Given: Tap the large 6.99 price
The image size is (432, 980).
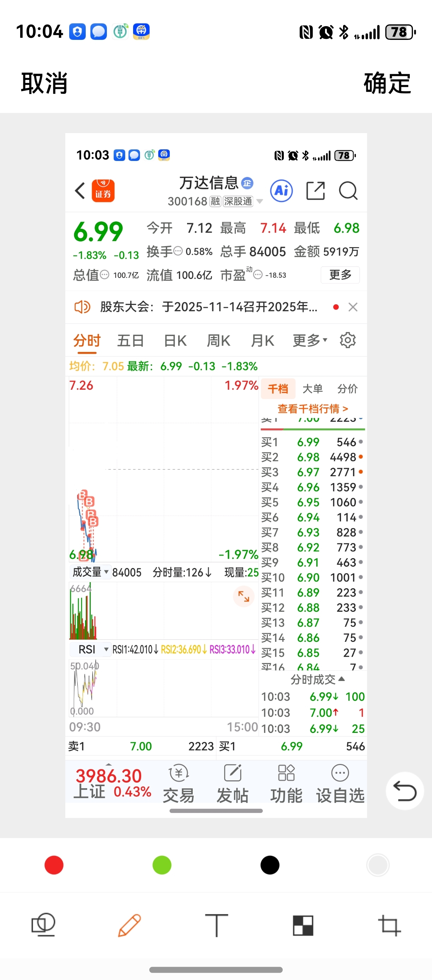Looking at the screenshot, I should (x=98, y=231).
